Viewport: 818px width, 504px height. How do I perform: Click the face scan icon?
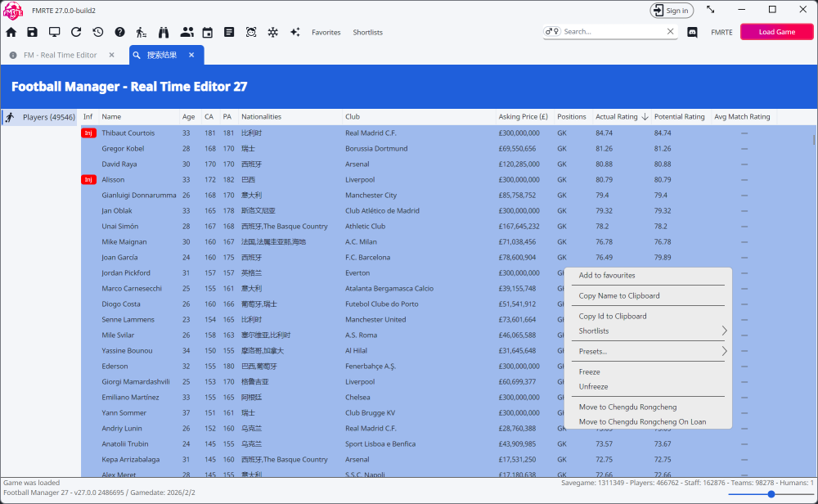tap(251, 33)
